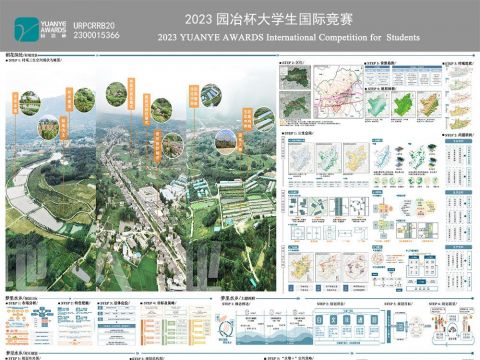Open the large aerial village panorama image
The width and height of the screenshot is (480, 360).
point(141,178)
